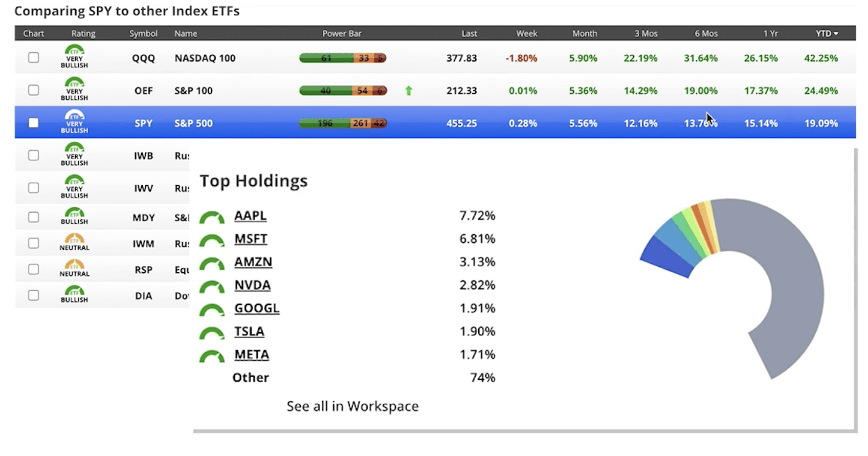Sort by the YTD column dropdown arrow
The image size is (868, 456).
coord(836,34)
